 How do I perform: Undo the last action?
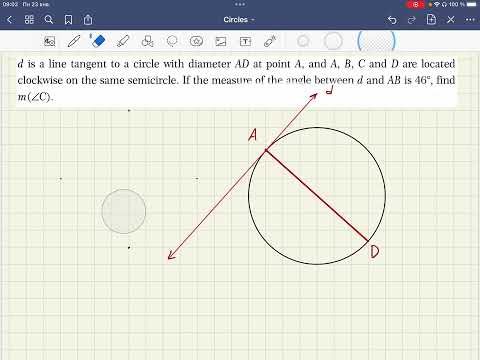[392, 20]
